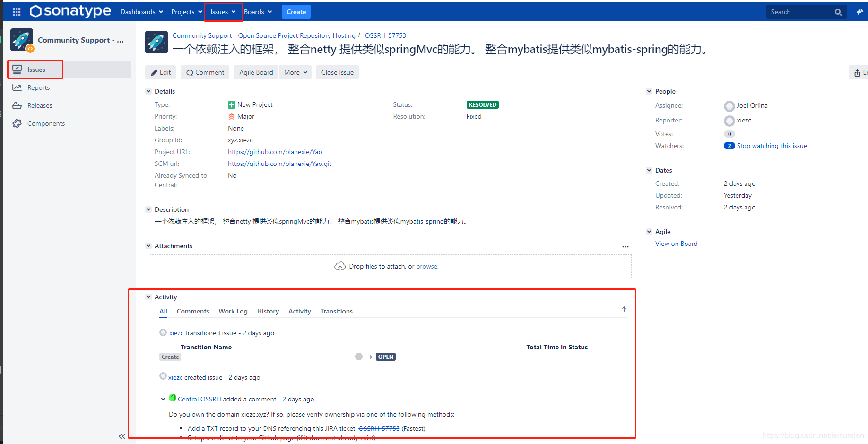Click the xiezc reporter avatar
Viewport: 868px width, 444px height.
tap(729, 121)
